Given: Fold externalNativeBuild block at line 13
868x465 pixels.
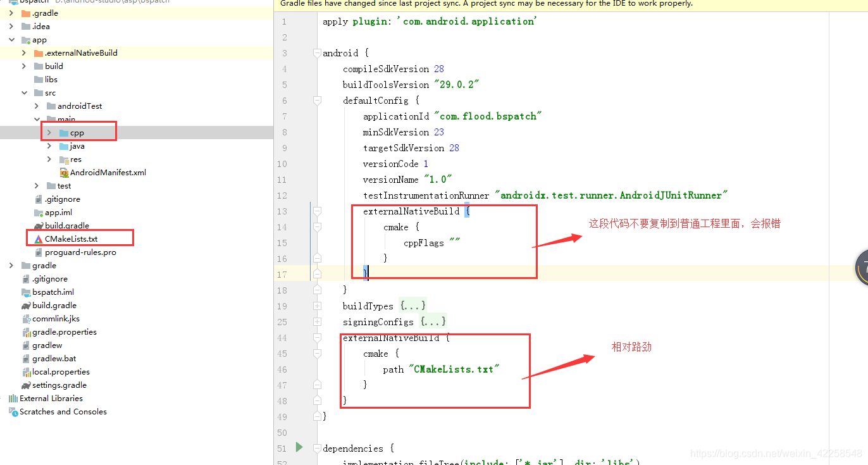Looking at the screenshot, I should pyautogui.click(x=317, y=211).
